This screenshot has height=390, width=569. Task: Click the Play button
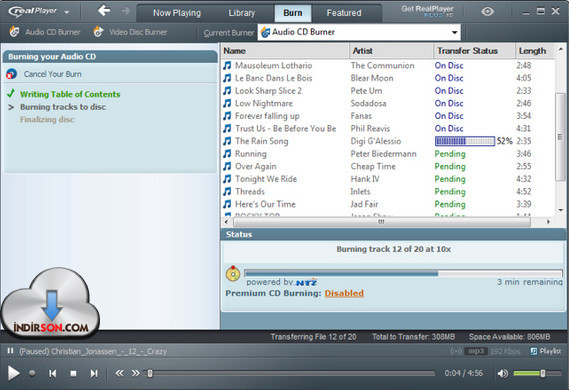14,373
